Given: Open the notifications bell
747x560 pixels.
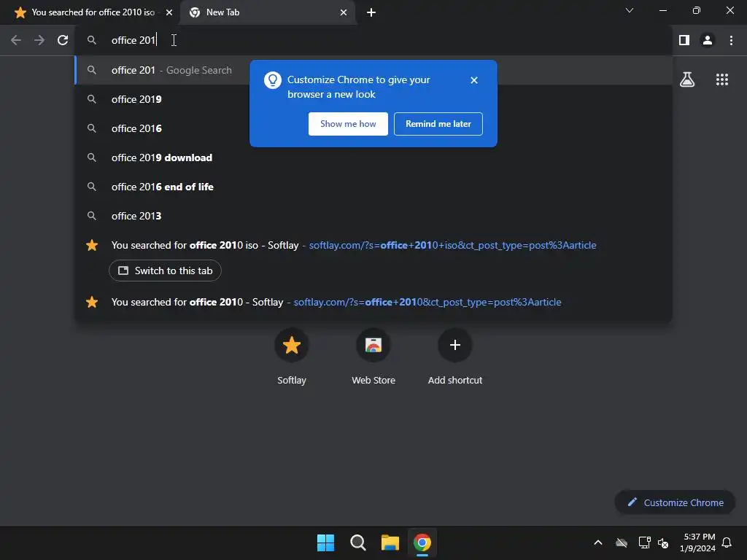Looking at the screenshot, I should [x=727, y=542].
